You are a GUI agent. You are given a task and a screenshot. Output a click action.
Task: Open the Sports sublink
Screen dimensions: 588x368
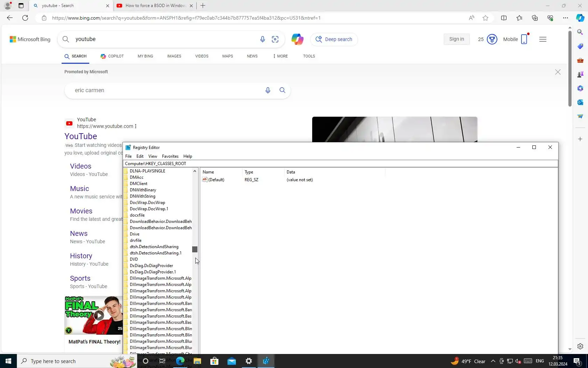(80, 278)
